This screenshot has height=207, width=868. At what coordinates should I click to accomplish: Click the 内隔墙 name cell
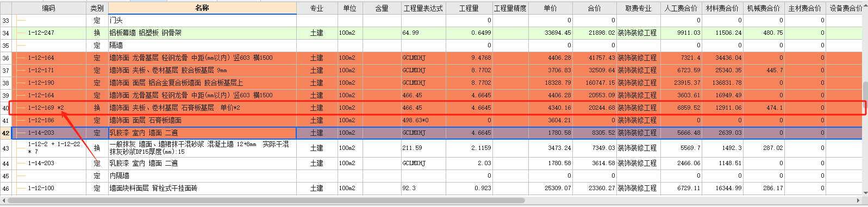[x=202, y=176]
